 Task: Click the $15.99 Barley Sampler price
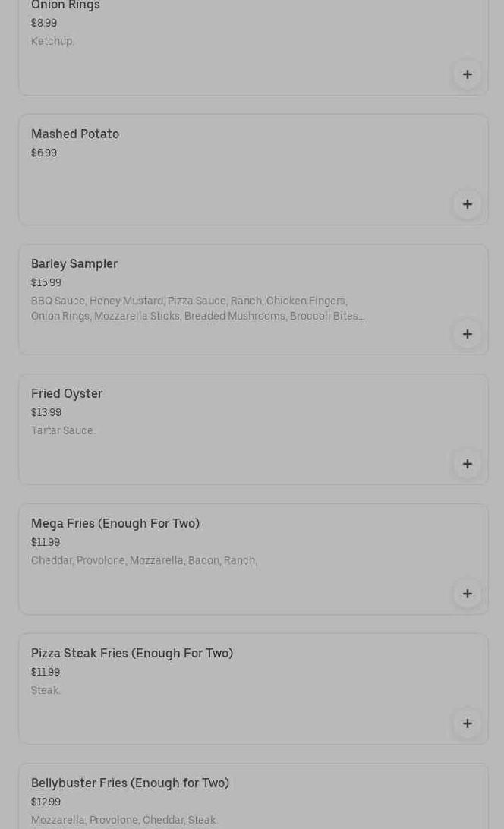(46, 282)
